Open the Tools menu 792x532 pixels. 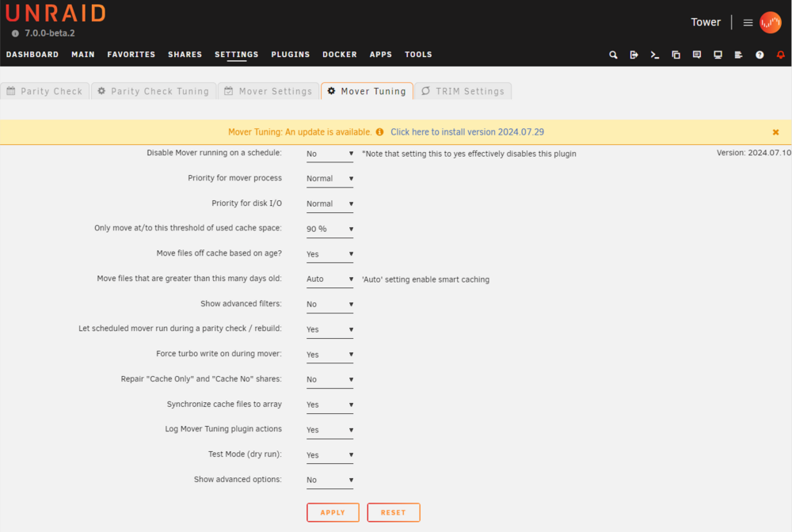coord(418,55)
